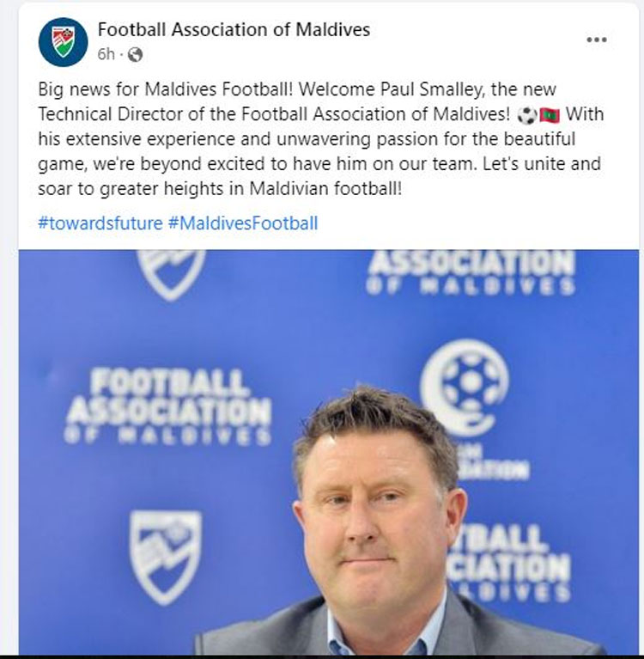Open the #towardsfuture hashtag
Screen dimensions: 644x659
[x=100, y=223]
